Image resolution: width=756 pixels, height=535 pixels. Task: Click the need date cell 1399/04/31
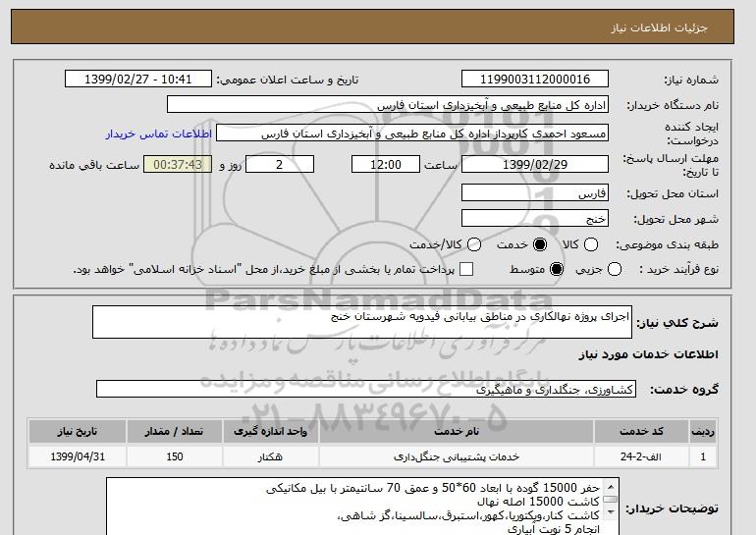coord(78,456)
